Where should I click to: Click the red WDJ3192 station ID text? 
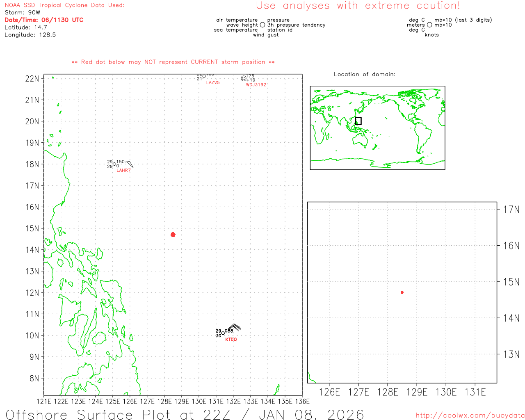[256, 85]
